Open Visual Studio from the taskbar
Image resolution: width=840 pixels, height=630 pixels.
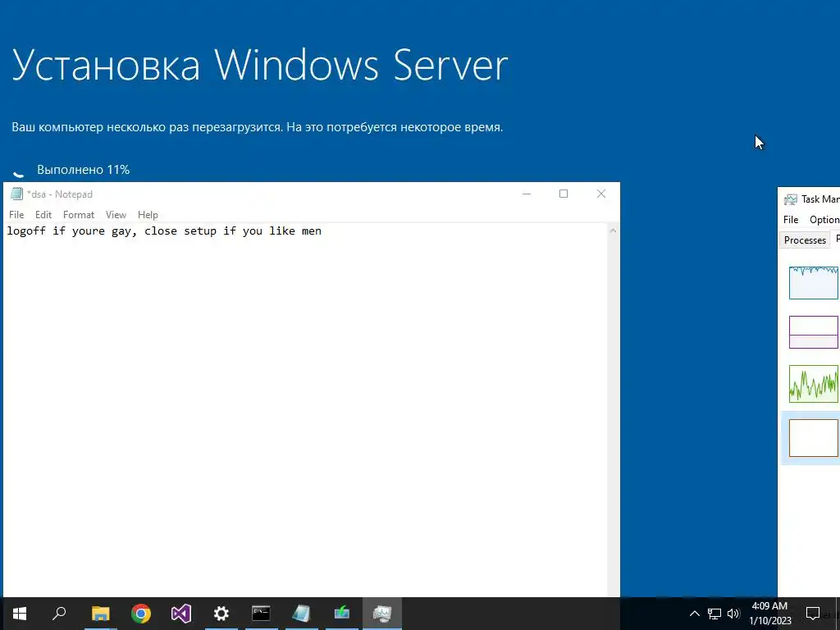(x=181, y=614)
